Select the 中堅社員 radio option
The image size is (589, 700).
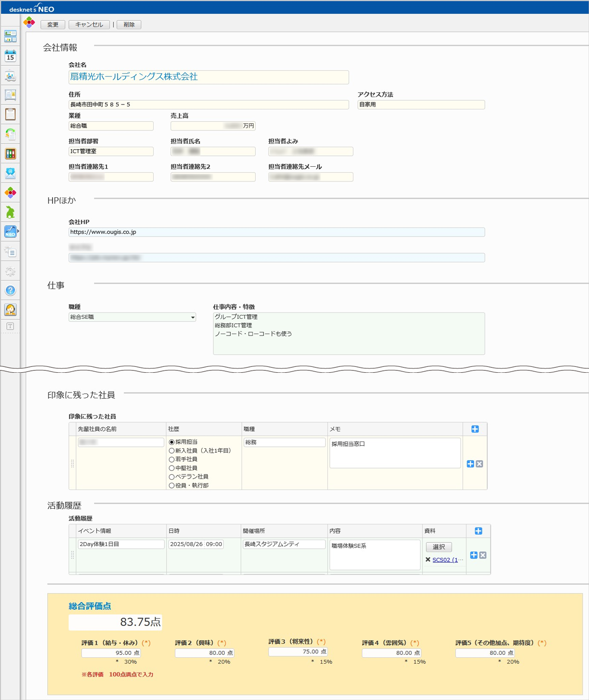click(172, 468)
